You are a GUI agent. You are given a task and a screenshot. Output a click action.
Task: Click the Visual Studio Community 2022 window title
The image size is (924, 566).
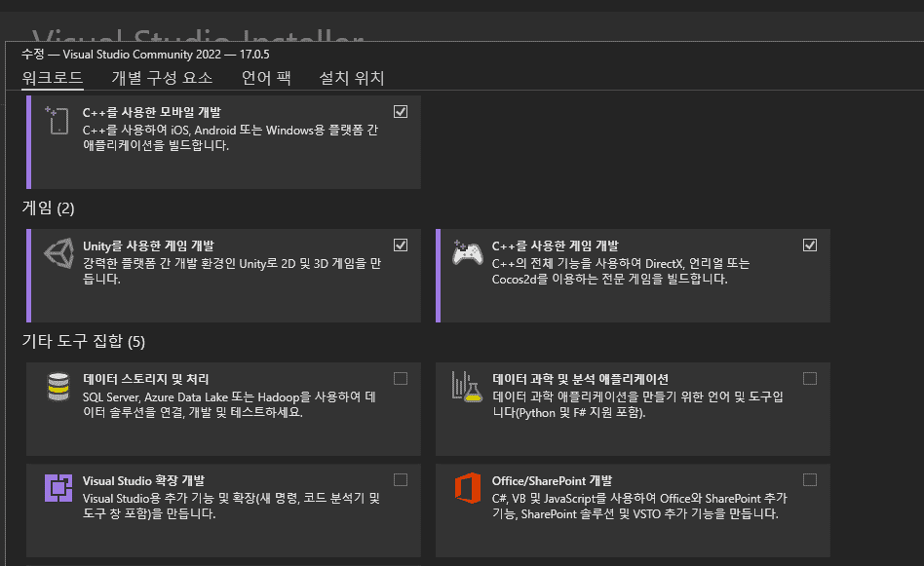click(x=145, y=55)
